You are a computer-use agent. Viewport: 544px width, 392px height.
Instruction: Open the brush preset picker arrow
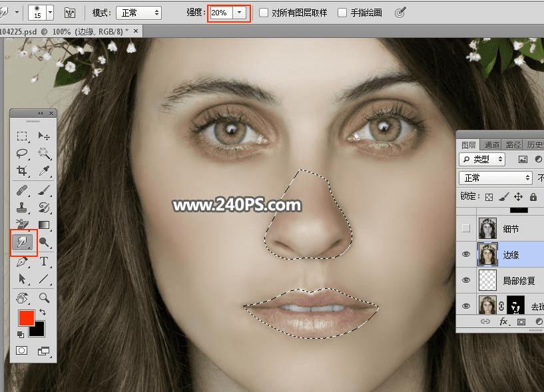(x=50, y=13)
